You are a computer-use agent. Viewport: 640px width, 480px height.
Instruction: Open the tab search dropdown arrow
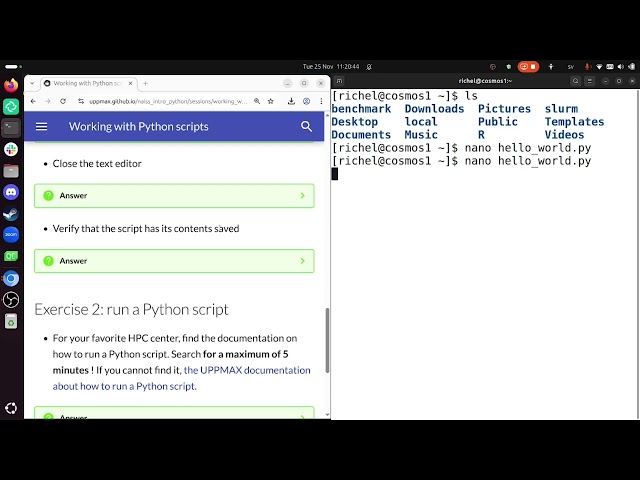coord(32,83)
